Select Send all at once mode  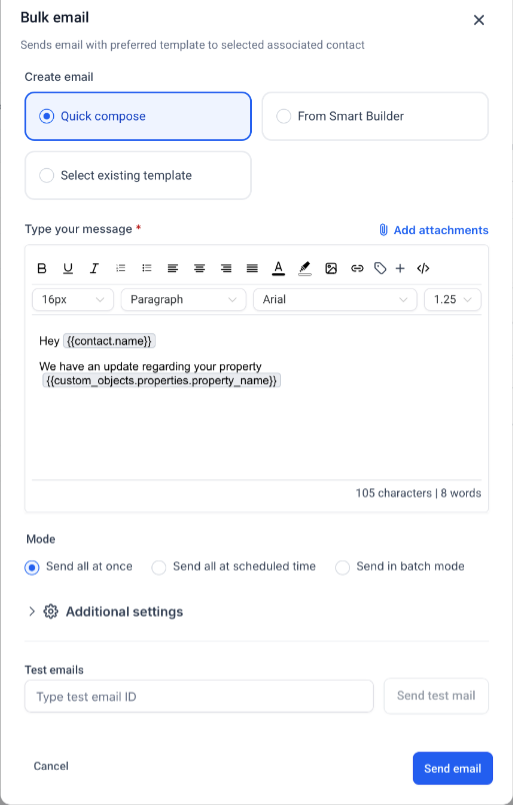click(79, 567)
